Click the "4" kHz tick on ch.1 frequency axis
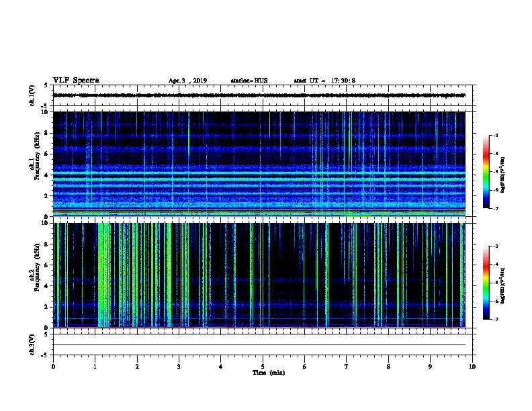Viewport: 532px width, 411px height. pos(47,175)
